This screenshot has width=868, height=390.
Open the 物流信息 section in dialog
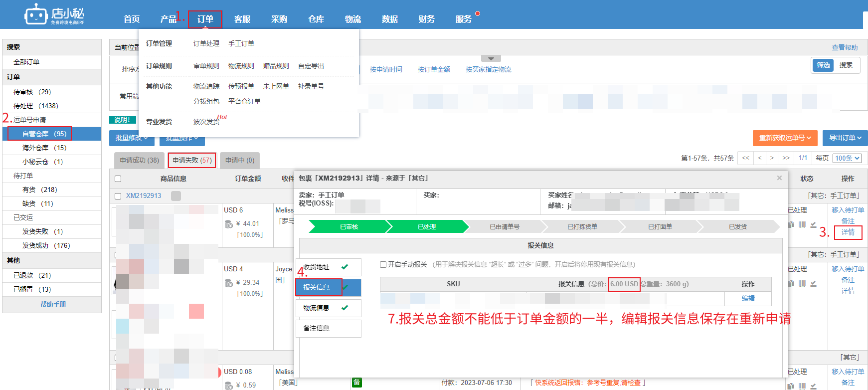tap(329, 308)
